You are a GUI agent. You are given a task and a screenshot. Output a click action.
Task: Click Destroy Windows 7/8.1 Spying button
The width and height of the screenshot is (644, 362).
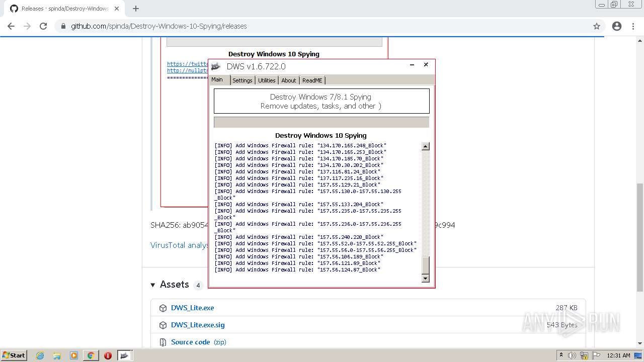point(321,101)
